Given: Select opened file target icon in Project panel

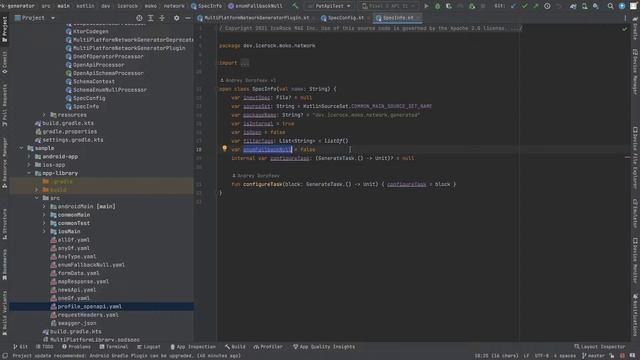Looking at the screenshot, I should 139,18.
